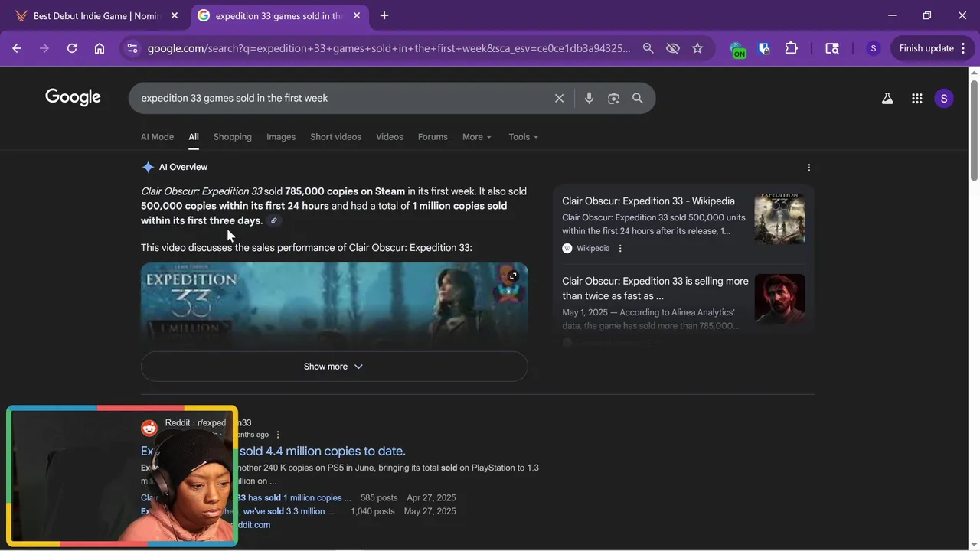Image resolution: width=980 pixels, height=551 pixels.
Task: Open the green ON extension icon
Action: (738, 50)
